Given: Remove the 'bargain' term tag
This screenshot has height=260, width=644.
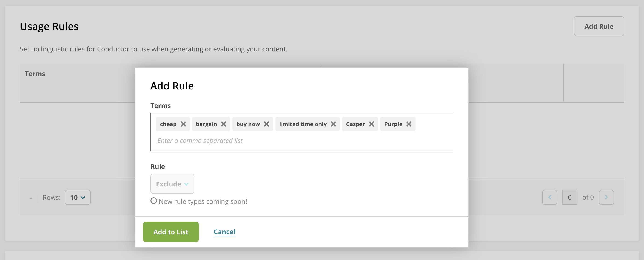Looking at the screenshot, I should [x=224, y=124].
